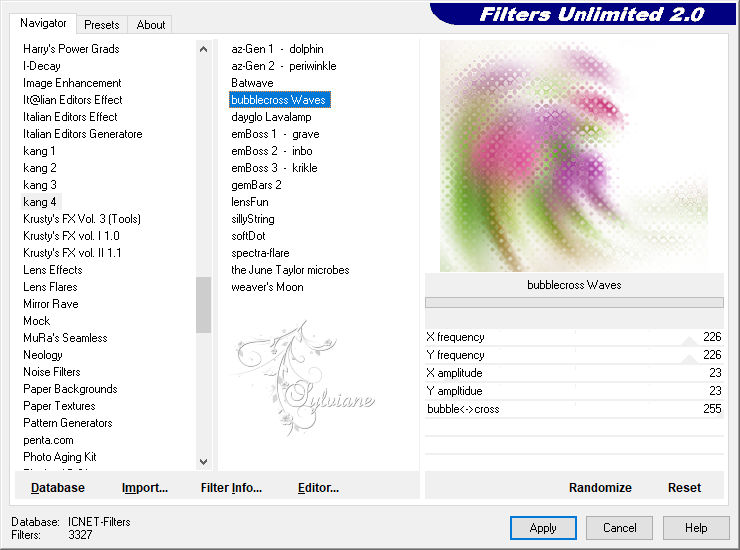The height and width of the screenshot is (550, 740).
Task: Choose the sillyString filter
Action: (252, 219)
